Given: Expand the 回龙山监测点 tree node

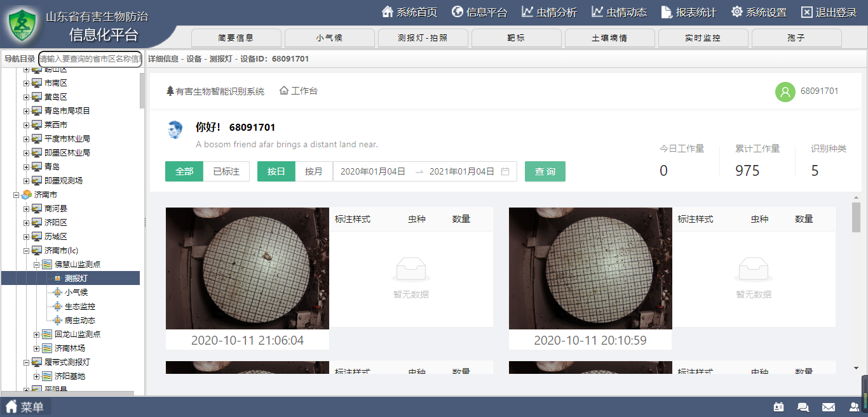Looking at the screenshot, I should (x=37, y=334).
